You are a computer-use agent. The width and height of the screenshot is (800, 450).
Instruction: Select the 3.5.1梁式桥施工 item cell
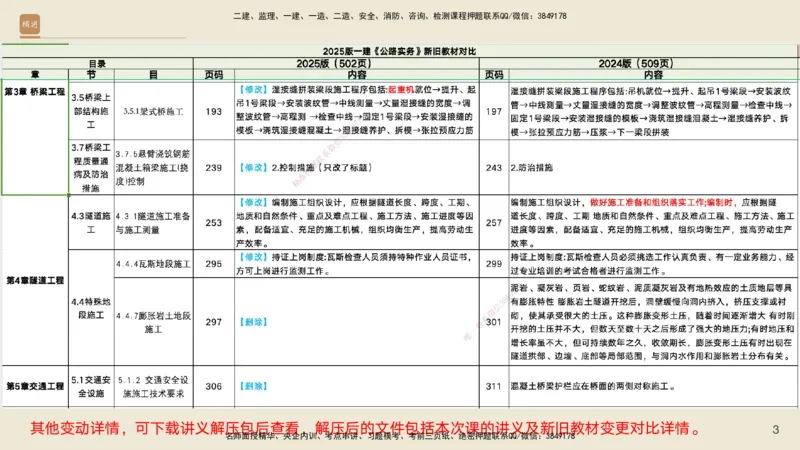pos(154,111)
